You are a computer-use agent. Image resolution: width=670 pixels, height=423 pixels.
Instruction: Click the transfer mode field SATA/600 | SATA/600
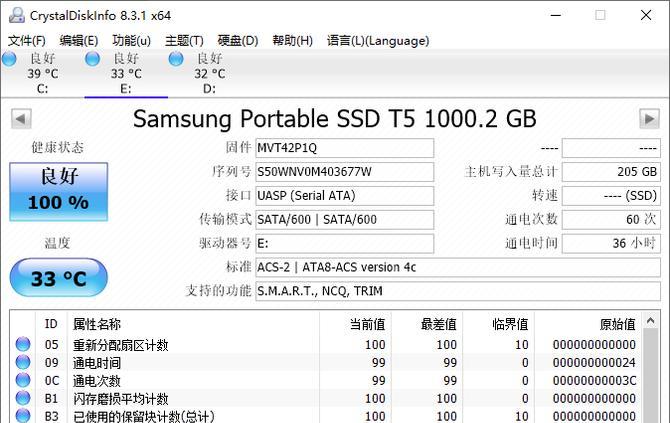[344, 220]
